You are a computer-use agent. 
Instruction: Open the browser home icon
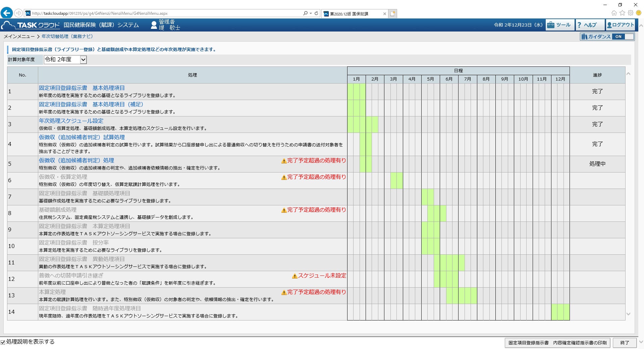614,13
